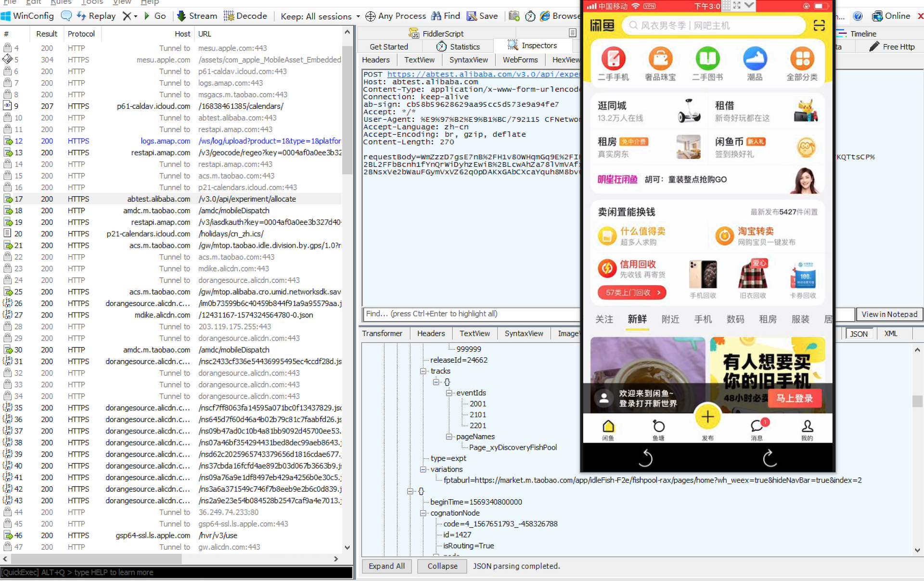
Task: Click the Online status icon
Action: click(x=877, y=16)
